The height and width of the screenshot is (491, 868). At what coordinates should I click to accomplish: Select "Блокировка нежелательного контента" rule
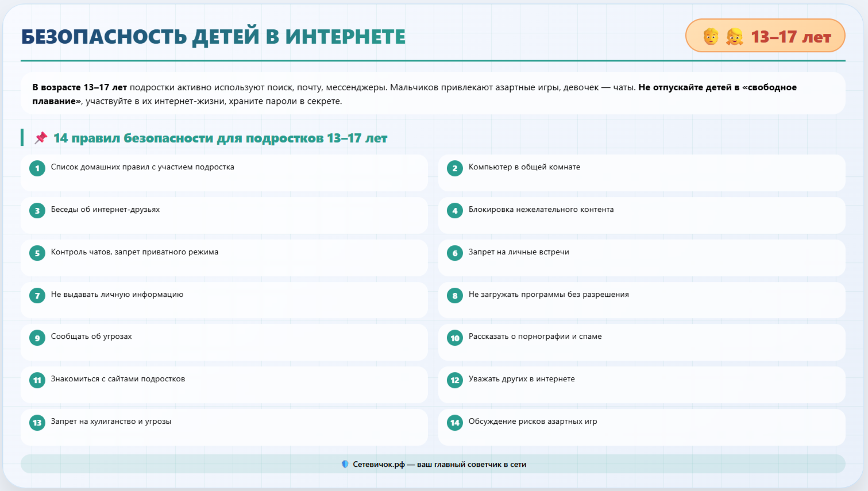[642, 215]
